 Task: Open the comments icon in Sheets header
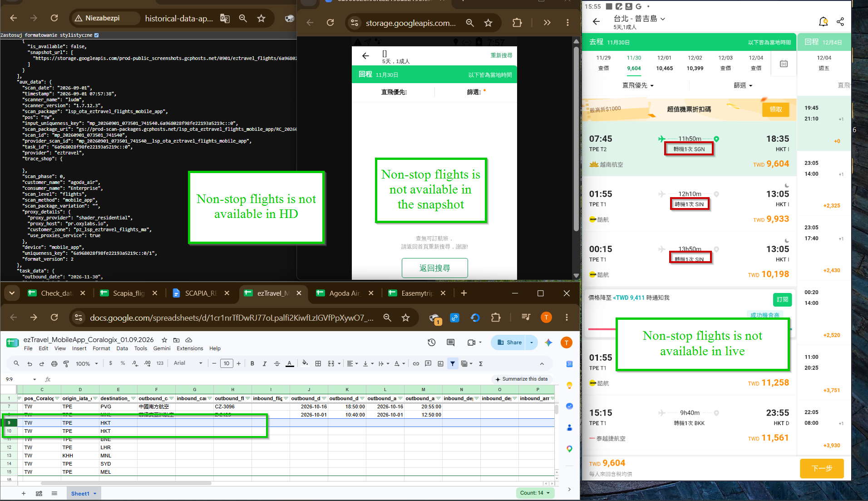[450, 342]
